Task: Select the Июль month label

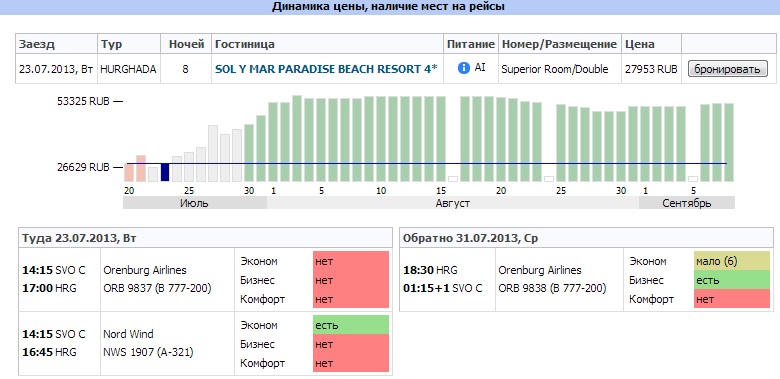Action: click(195, 203)
